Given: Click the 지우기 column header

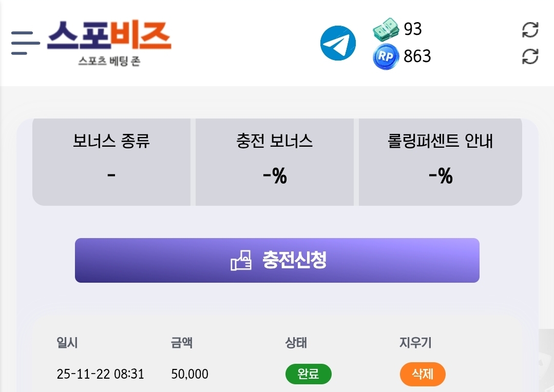Looking at the screenshot, I should 415,343.
